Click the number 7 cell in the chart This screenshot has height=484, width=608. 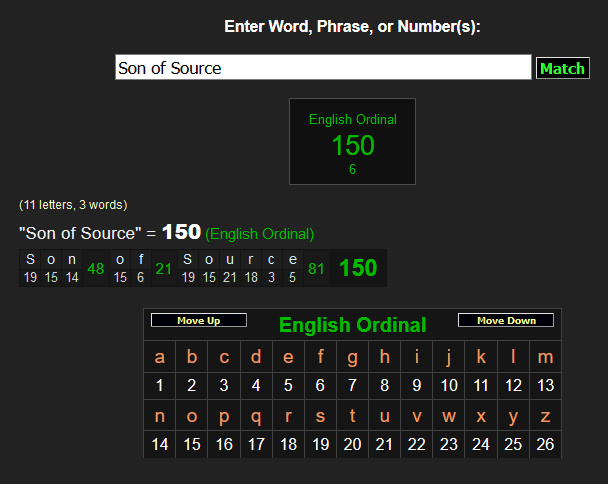(x=352, y=385)
